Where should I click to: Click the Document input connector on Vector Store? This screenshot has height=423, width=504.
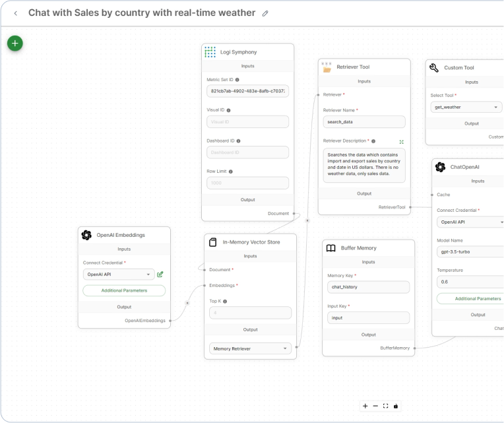(205, 270)
